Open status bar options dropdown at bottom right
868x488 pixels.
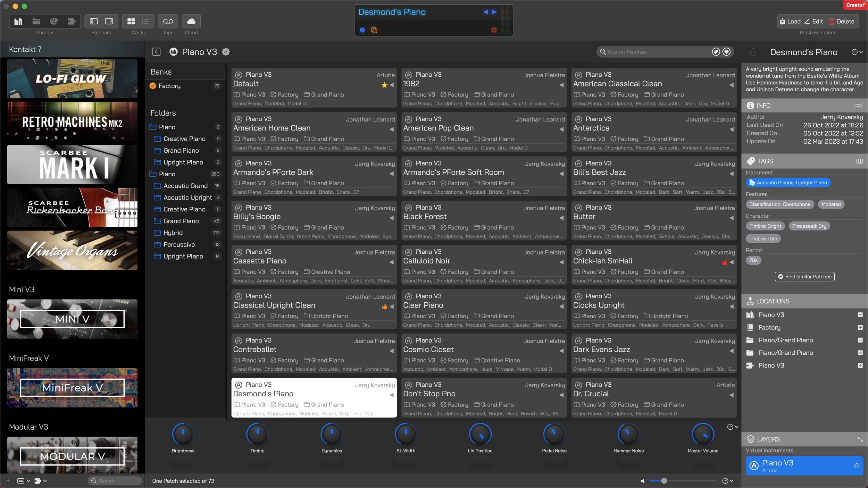pyautogui.click(x=728, y=481)
